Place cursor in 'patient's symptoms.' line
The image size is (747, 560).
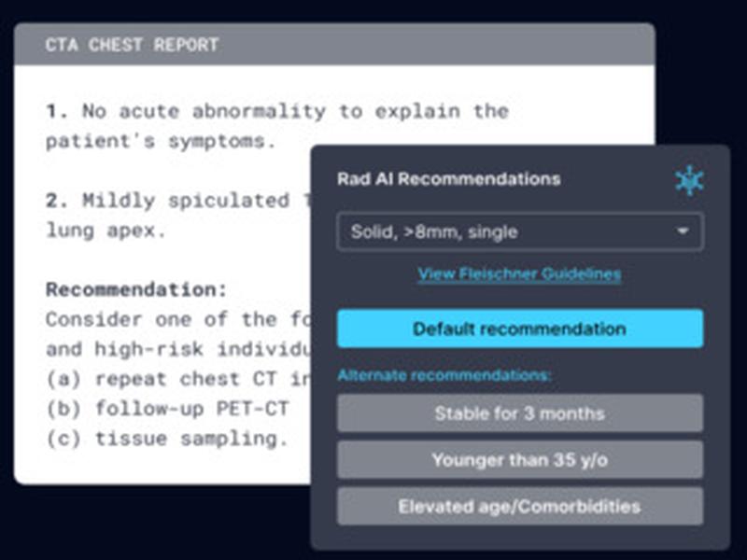coord(161,142)
